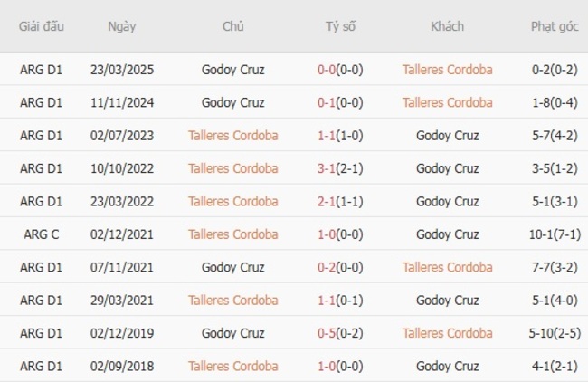Viewport: 588px width, 382px height.
Task: Open Talleres Cordoba in the 23/03/2025 match row
Action: (x=447, y=70)
